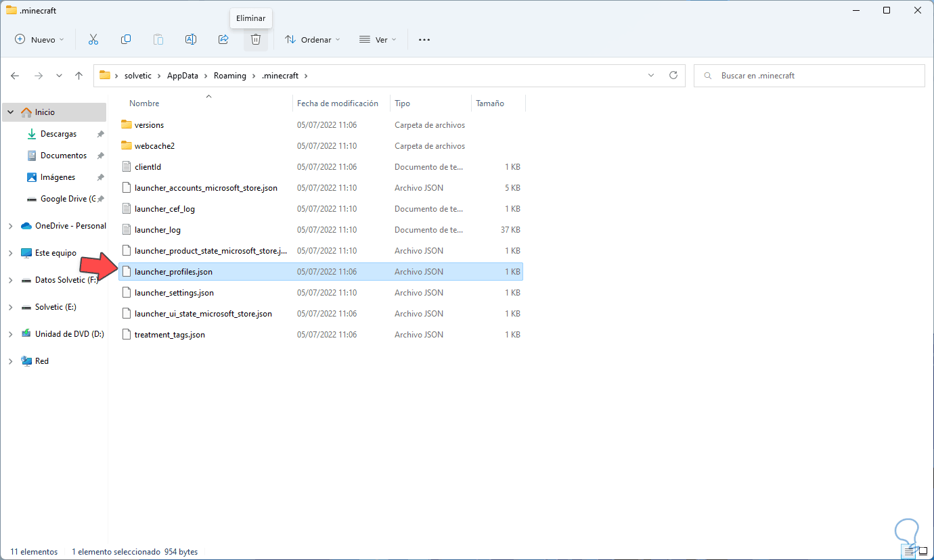Click the Share icon in toolbar
Screen dimensions: 934x560
tap(223, 40)
